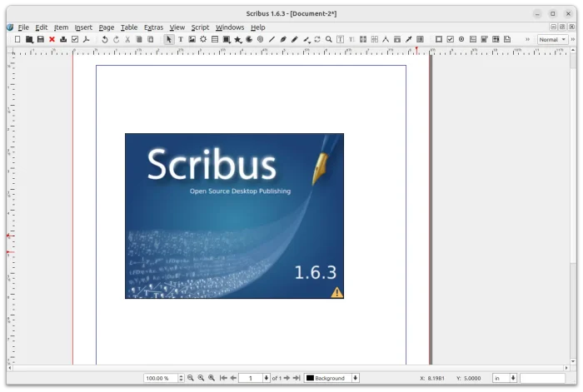Insert a PDF List Box
The width and height of the screenshot is (583, 392).
496,39
